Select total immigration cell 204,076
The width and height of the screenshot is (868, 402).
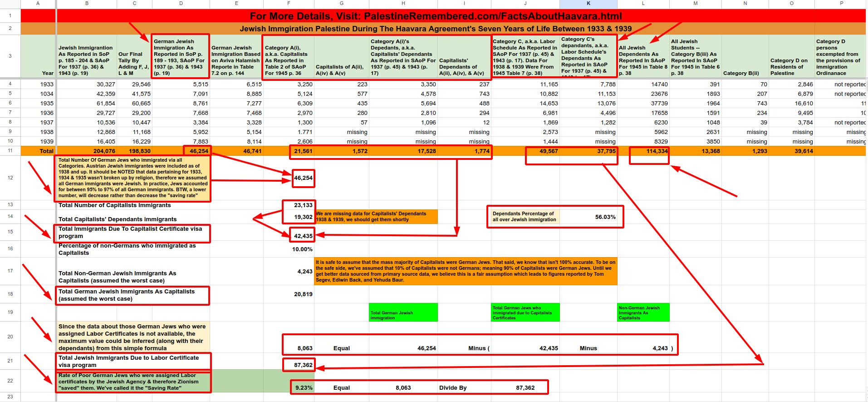(x=87, y=151)
